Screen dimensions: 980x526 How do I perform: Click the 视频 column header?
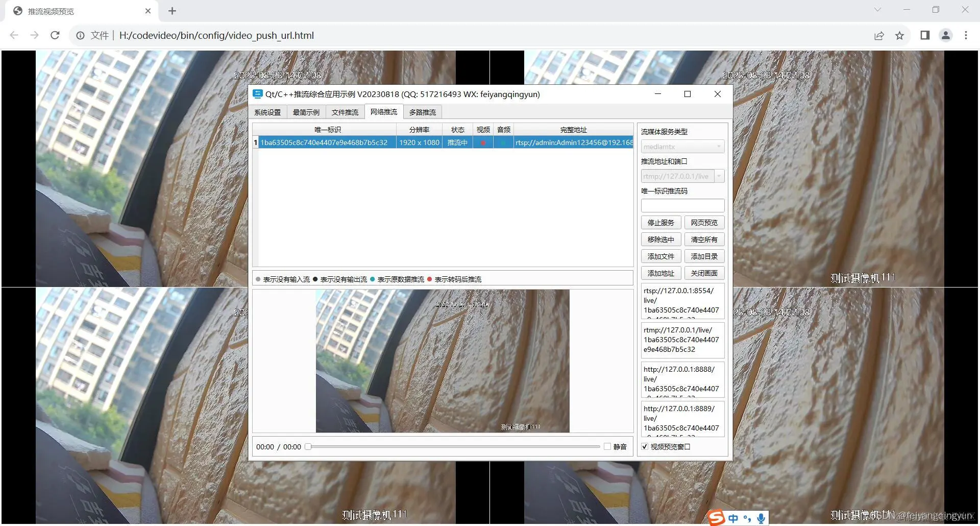coord(483,130)
